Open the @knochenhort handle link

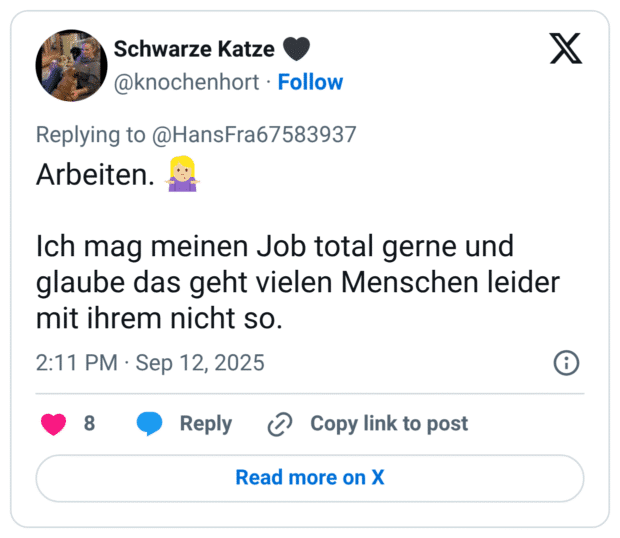click(187, 82)
